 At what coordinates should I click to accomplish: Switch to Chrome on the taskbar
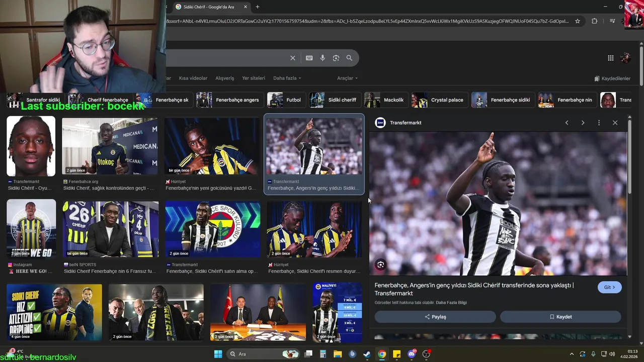[x=382, y=354]
